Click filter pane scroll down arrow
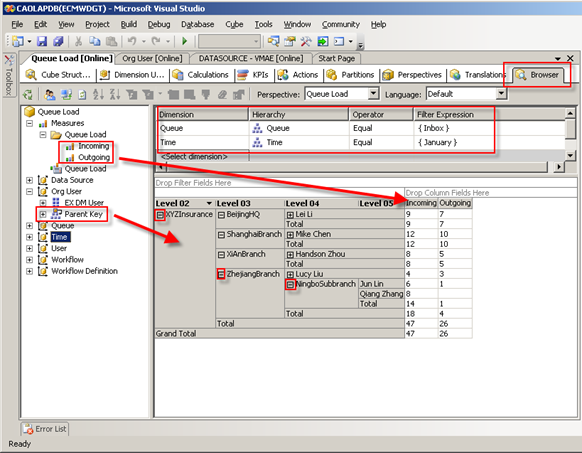 coord(570,155)
